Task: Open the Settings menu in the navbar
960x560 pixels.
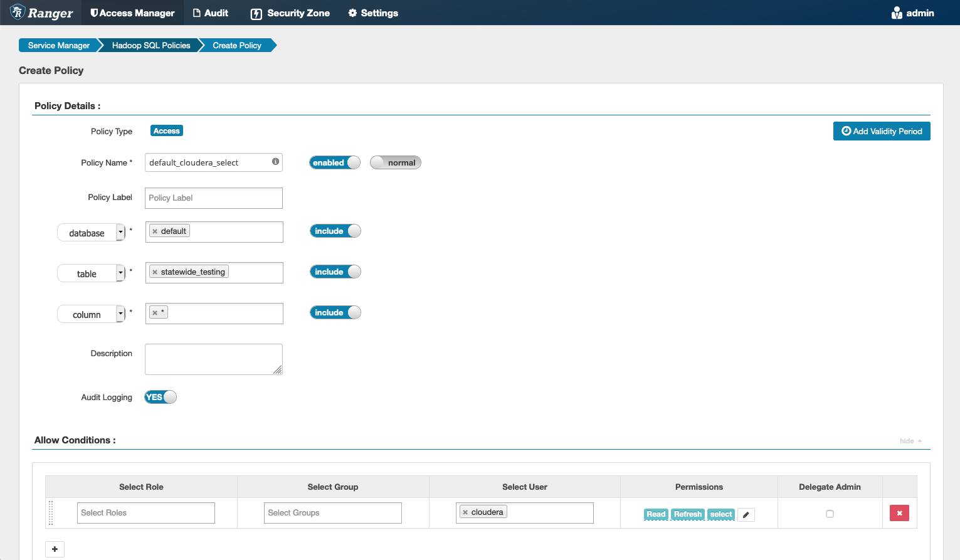Action: tap(373, 13)
